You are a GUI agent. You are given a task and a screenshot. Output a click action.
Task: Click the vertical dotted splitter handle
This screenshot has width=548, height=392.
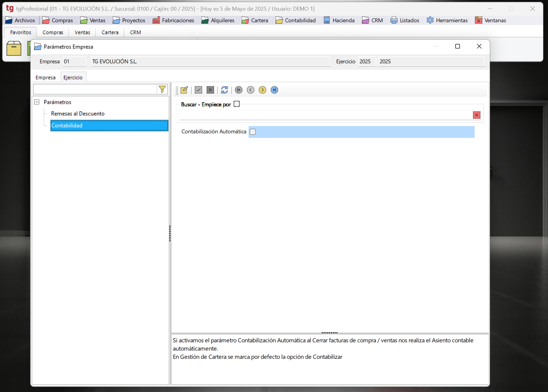pos(170,234)
